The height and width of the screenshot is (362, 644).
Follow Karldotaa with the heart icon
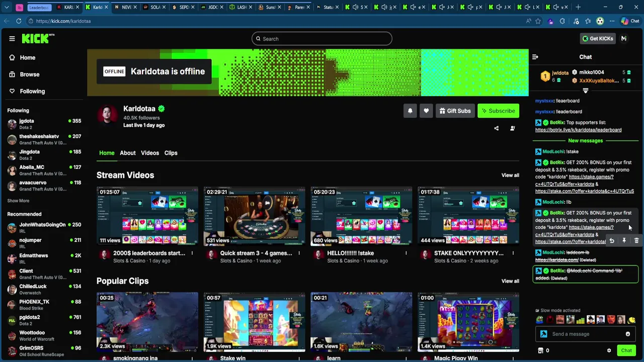[426, 111]
